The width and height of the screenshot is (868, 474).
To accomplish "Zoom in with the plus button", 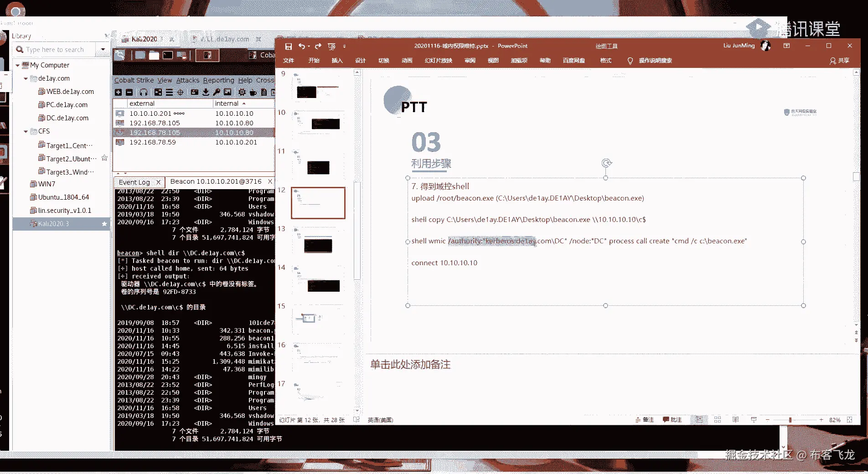I will click(821, 420).
